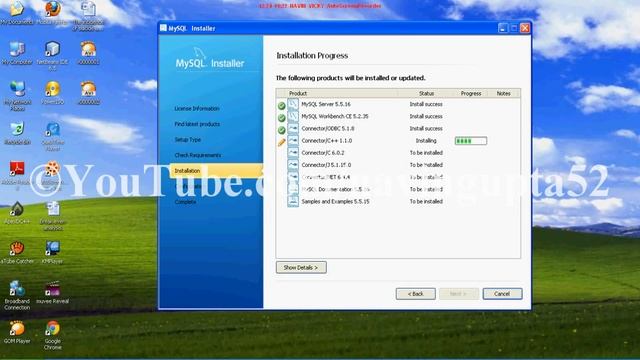Click the Progress column header

click(x=471, y=93)
